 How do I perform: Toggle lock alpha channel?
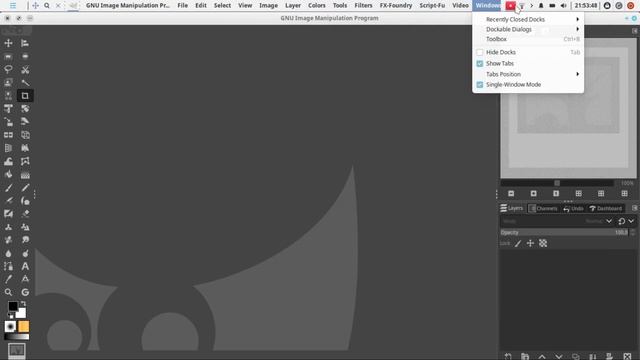543,243
